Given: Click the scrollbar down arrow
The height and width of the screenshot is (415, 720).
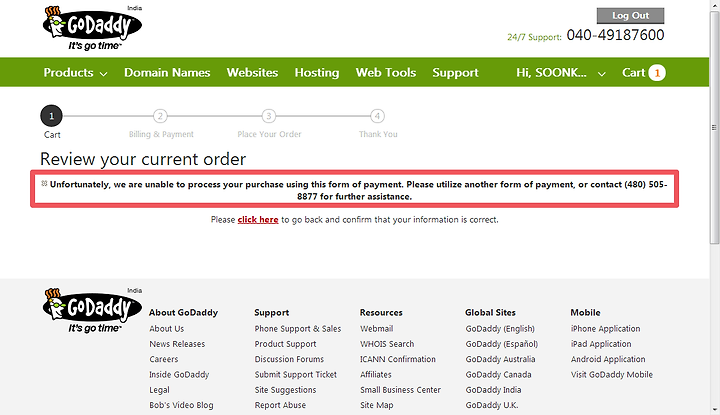Looking at the screenshot, I should point(714,409).
